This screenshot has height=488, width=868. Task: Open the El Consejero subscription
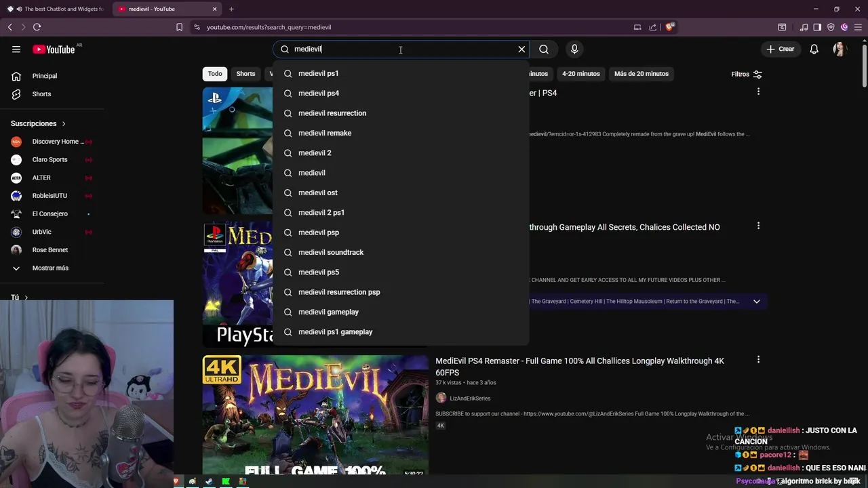pyautogui.click(x=52, y=213)
